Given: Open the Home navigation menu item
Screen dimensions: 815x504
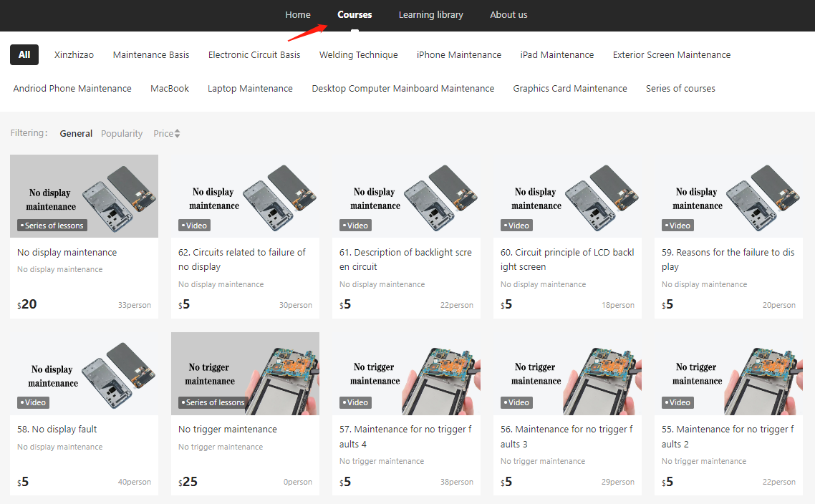Looking at the screenshot, I should pos(298,15).
